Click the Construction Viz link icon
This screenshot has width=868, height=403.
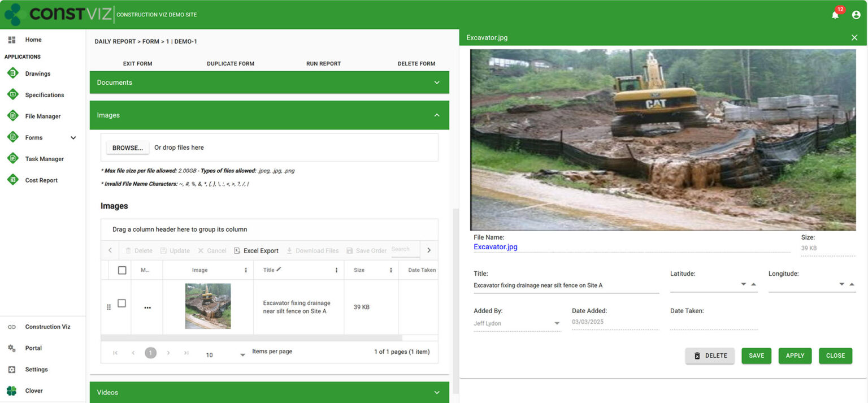(x=12, y=326)
